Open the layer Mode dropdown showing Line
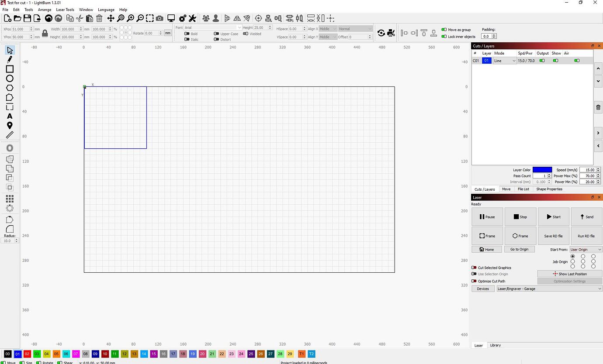Image resolution: width=603 pixels, height=364 pixels. coord(505,61)
